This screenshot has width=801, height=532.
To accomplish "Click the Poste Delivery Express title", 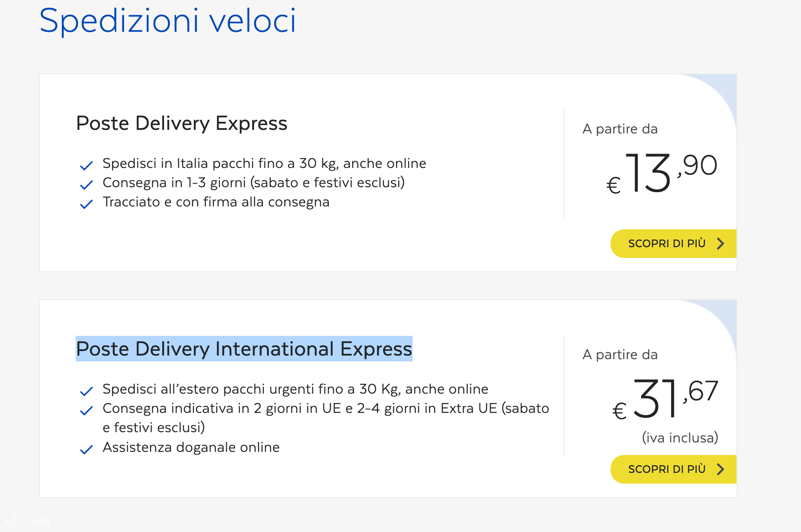I will coord(181,123).
